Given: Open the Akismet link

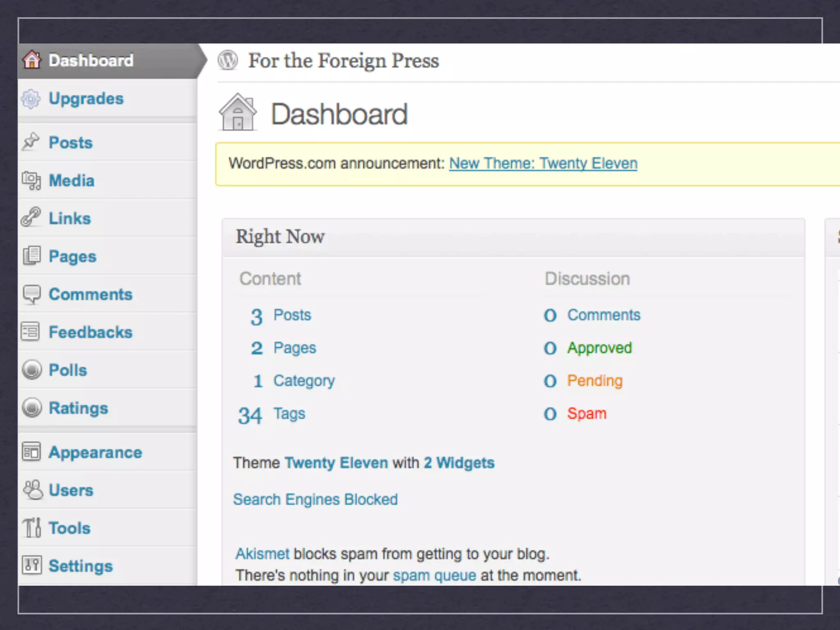Looking at the screenshot, I should (x=262, y=554).
